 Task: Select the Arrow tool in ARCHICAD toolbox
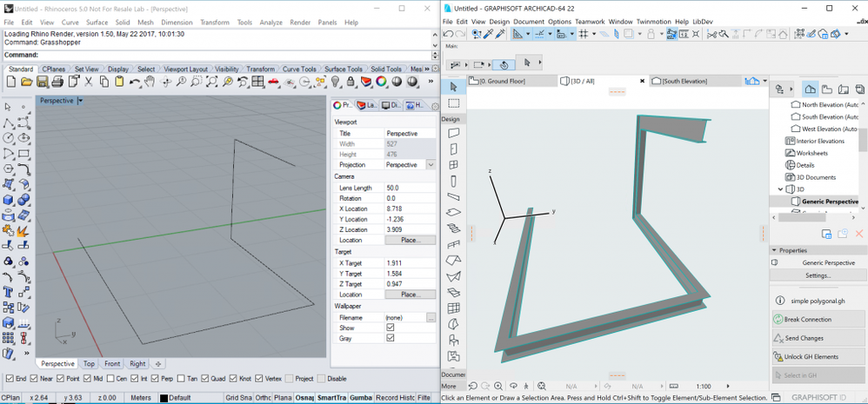[x=453, y=87]
